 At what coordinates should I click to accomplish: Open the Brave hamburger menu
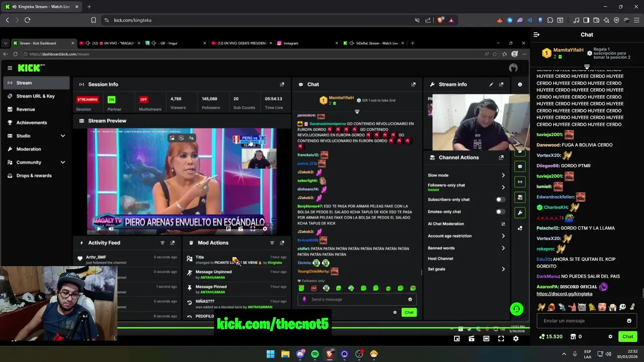pos(636,20)
